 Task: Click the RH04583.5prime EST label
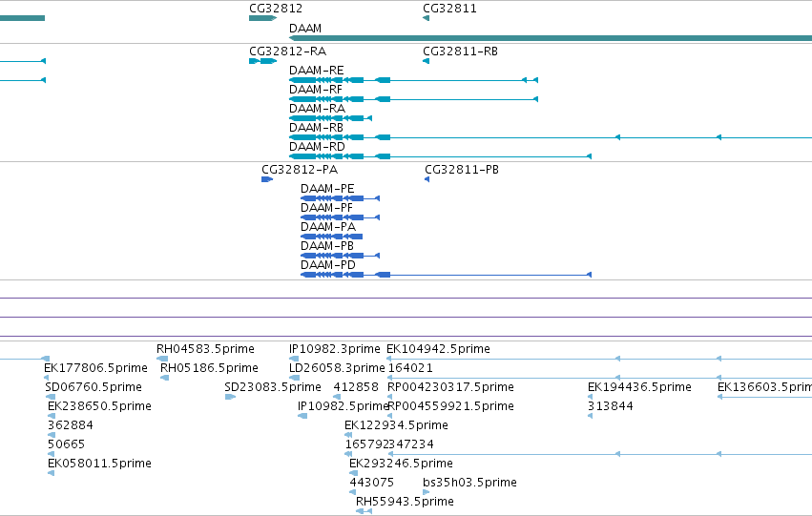[205, 349]
